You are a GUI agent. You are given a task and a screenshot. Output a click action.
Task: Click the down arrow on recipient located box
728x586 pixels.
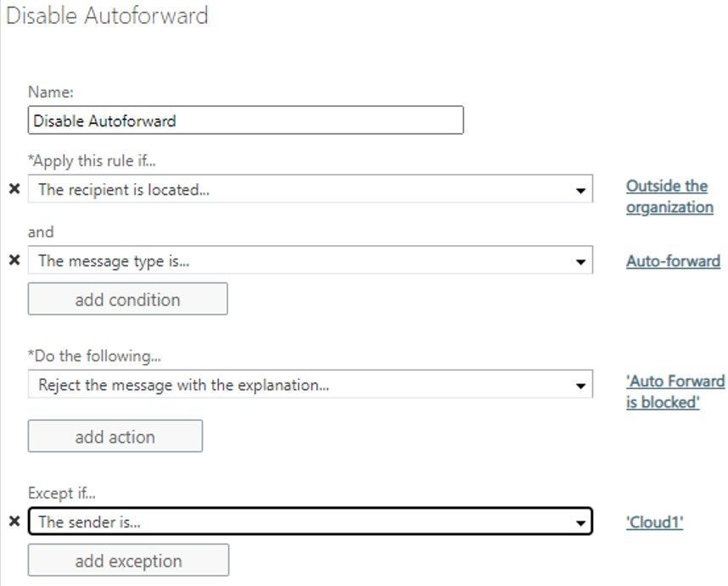click(580, 190)
